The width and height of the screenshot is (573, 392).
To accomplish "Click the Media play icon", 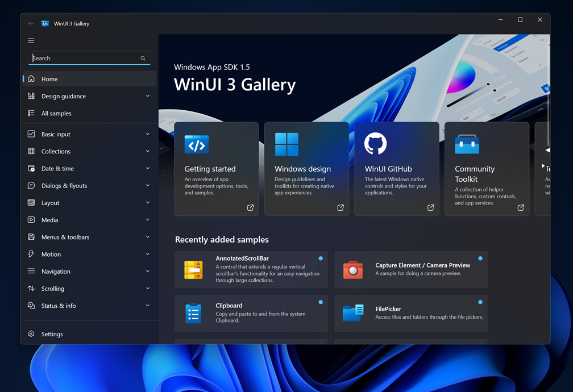I will pyautogui.click(x=31, y=219).
